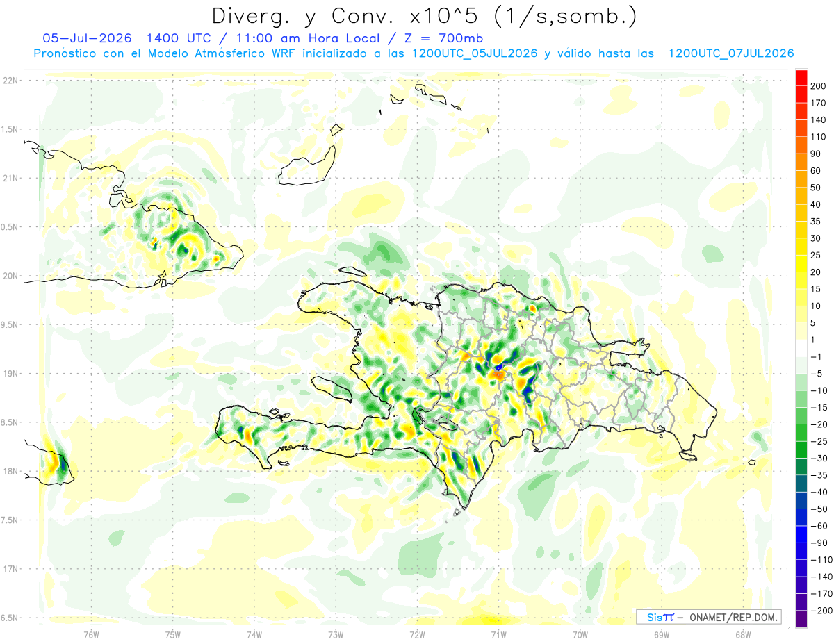Click the '19N' latitude label
Image resolution: width=834 pixels, height=644 pixels.
10,373
